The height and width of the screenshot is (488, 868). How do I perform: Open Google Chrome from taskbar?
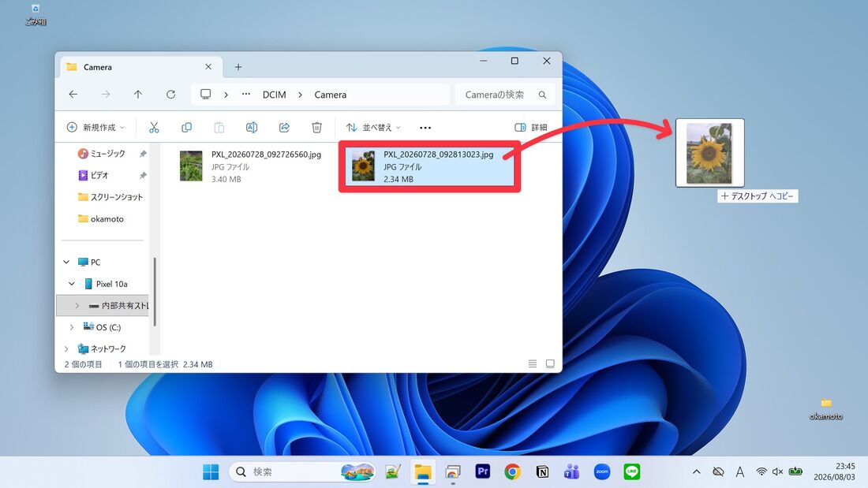(x=513, y=472)
